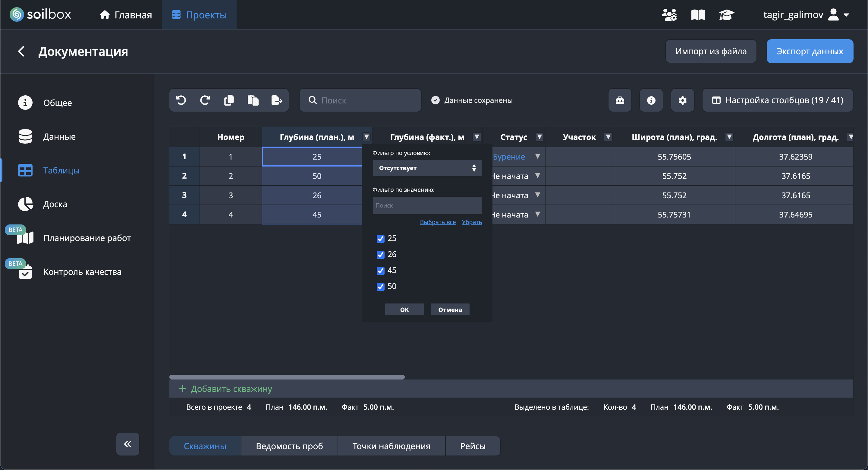Open the team users icon in header
The width and height of the screenshot is (868, 470).
point(669,15)
